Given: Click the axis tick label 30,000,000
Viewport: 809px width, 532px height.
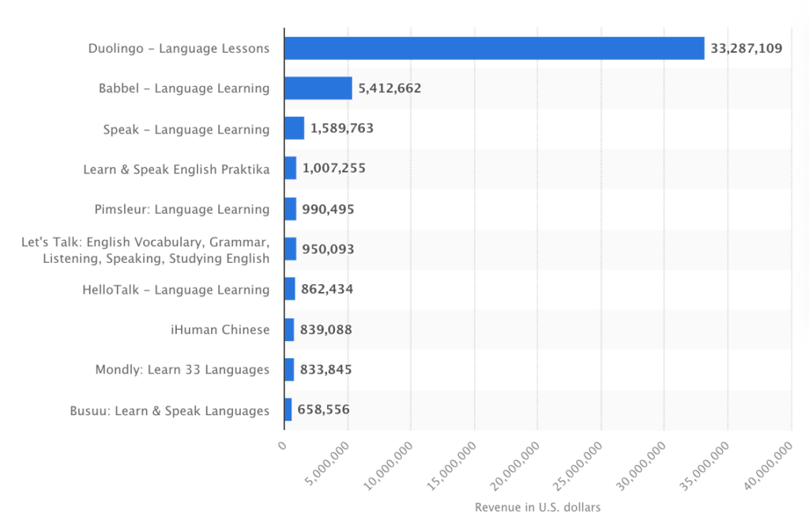Looking at the screenshot, I should pos(641,466).
